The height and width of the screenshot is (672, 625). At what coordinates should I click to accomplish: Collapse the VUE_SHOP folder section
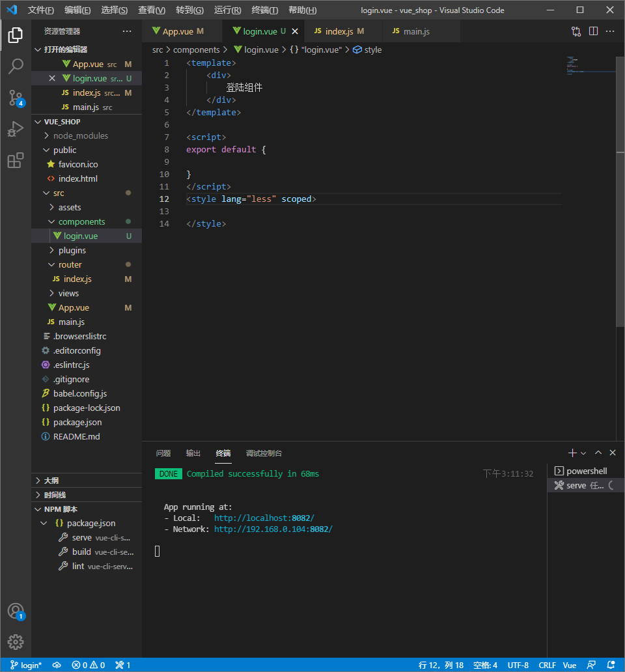pyautogui.click(x=87, y=122)
